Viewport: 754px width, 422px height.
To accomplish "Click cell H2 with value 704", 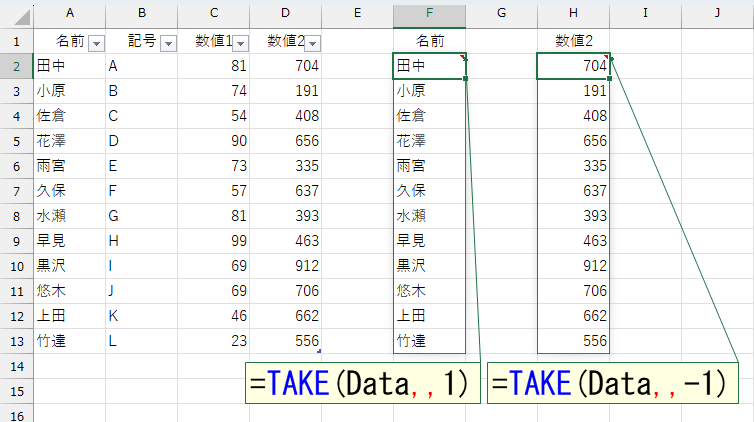I will 573,66.
